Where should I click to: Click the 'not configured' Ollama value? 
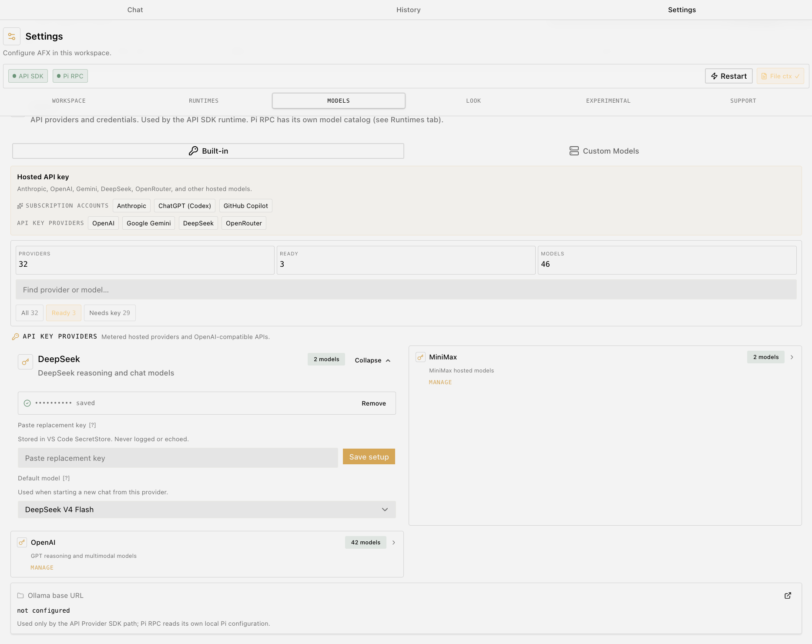coord(44,610)
